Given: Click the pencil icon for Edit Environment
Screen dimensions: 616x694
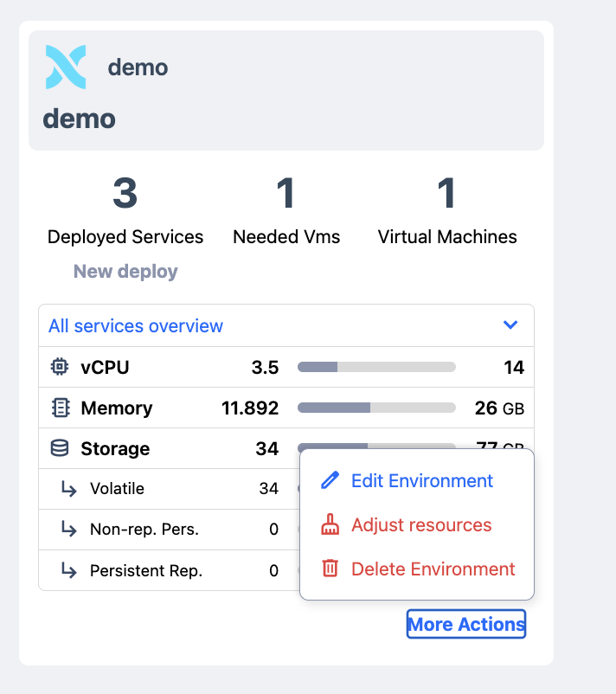Looking at the screenshot, I should [330, 481].
